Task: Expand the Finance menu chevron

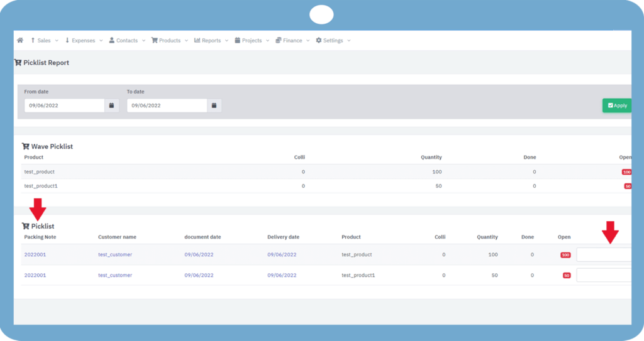Action: pos(308,41)
